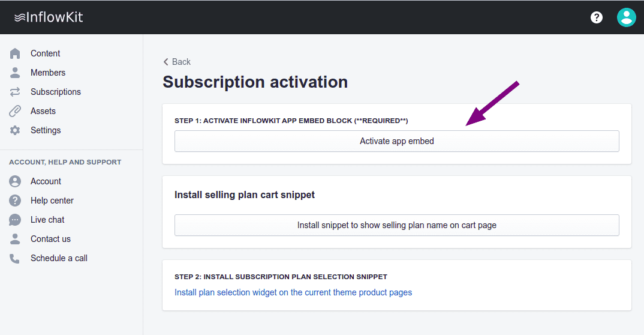The image size is (644, 335).
Task: Click the Assets paperclip icon
Action: tap(15, 111)
